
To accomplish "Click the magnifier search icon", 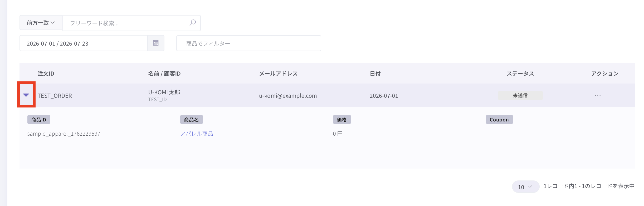I will pos(193,23).
